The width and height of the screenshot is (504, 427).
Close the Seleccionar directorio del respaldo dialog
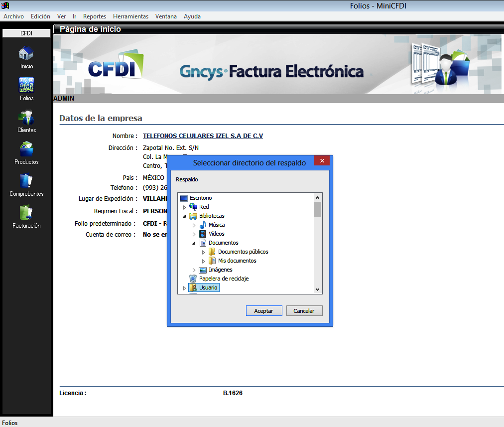[322, 160]
